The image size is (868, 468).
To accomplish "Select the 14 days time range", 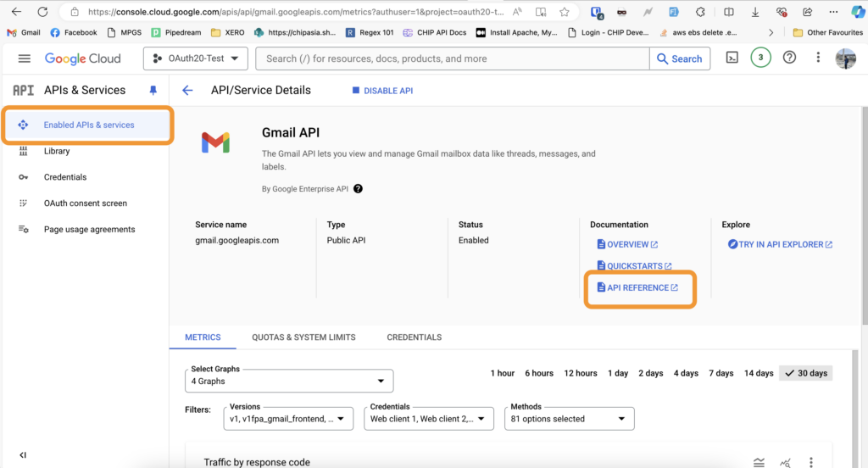I will (x=759, y=373).
